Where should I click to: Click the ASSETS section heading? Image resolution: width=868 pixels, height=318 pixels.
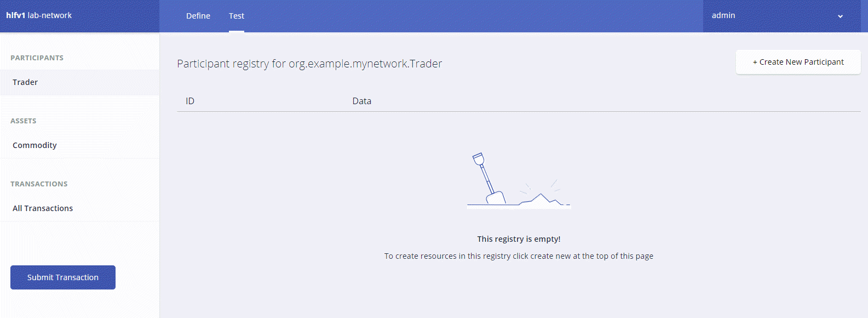[x=24, y=121]
